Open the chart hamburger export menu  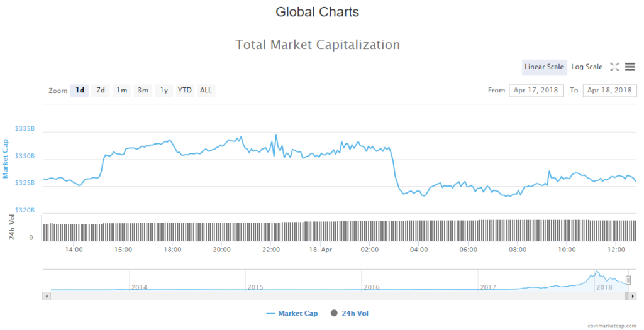pos(630,67)
